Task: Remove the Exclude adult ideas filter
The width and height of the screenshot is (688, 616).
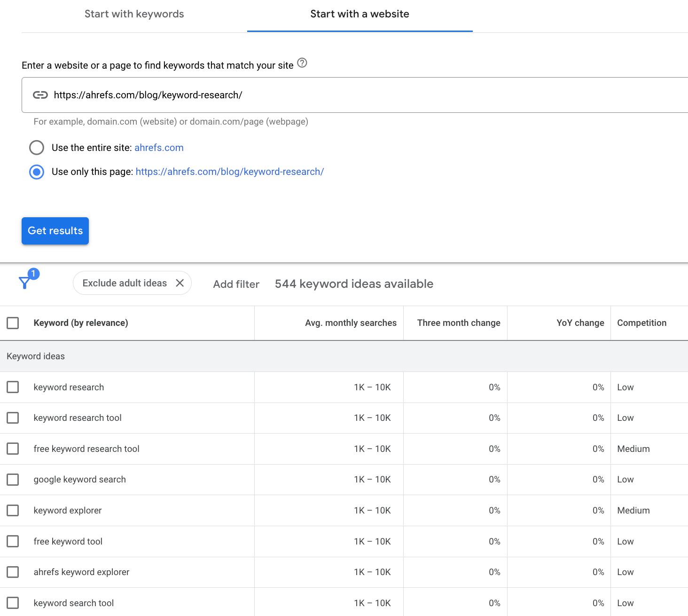Action: (x=180, y=283)
